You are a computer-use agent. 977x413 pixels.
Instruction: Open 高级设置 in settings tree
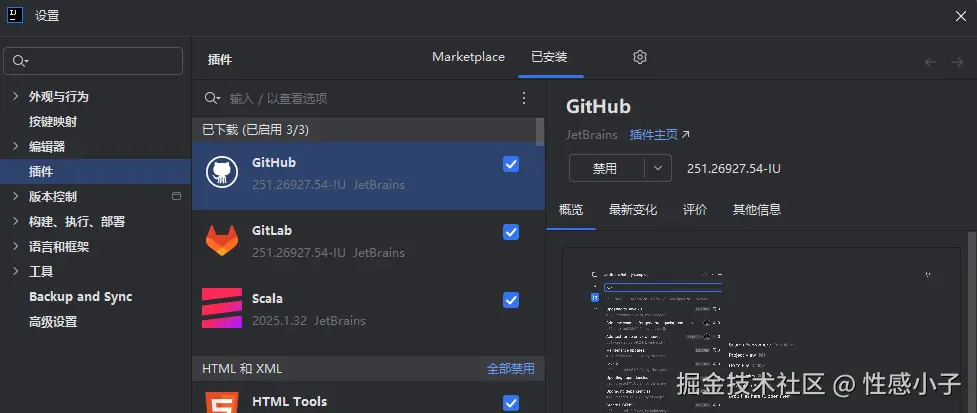(x=53, y=322)
